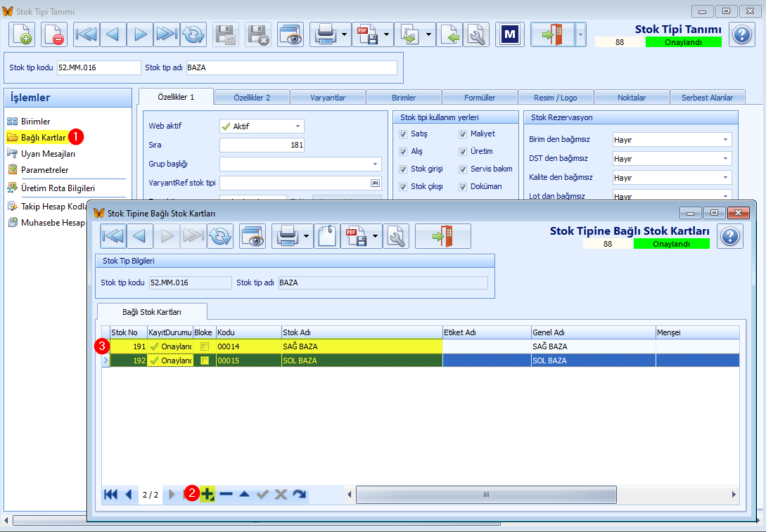Go to first record in Bağlı Stok Kartları toolbar
This screenshot has width=766, height=532.
click(113, 236)
